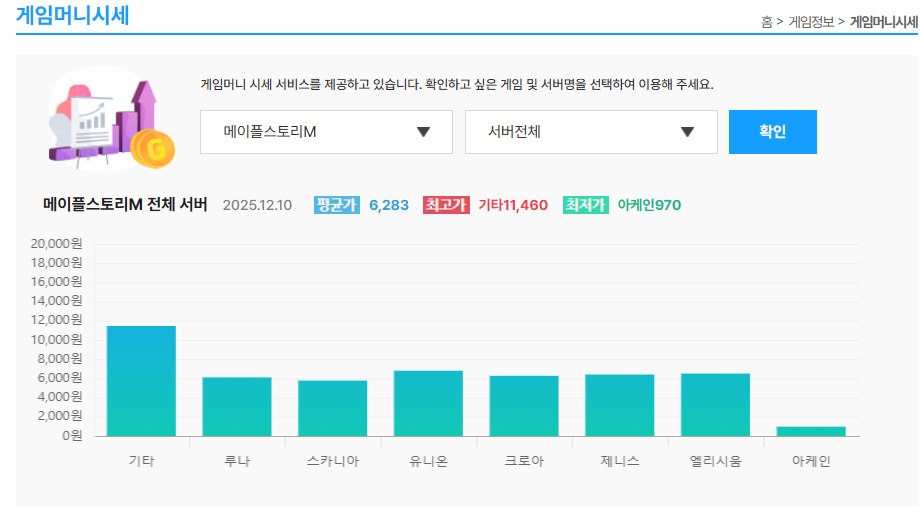The width and height of the screenshot is (920, 507).
Task: Click the 제니스 axis label
Action: point(620,461)
